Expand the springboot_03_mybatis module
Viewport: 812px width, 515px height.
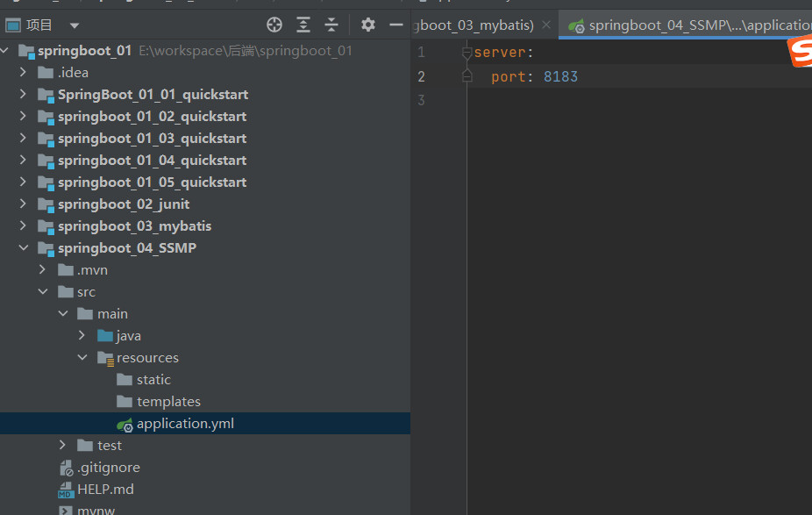click(24, 225)
